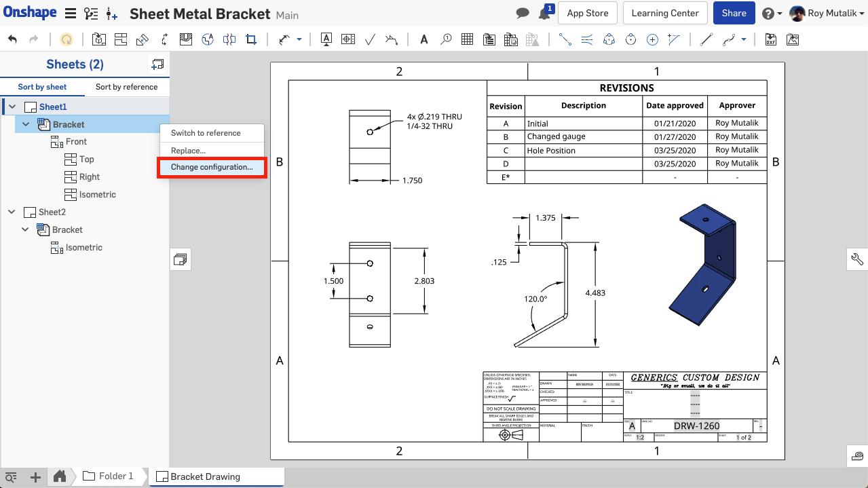868x488 pixels.
Task: Switch to Sort by reference tab
Action: (x=126, y=87)
